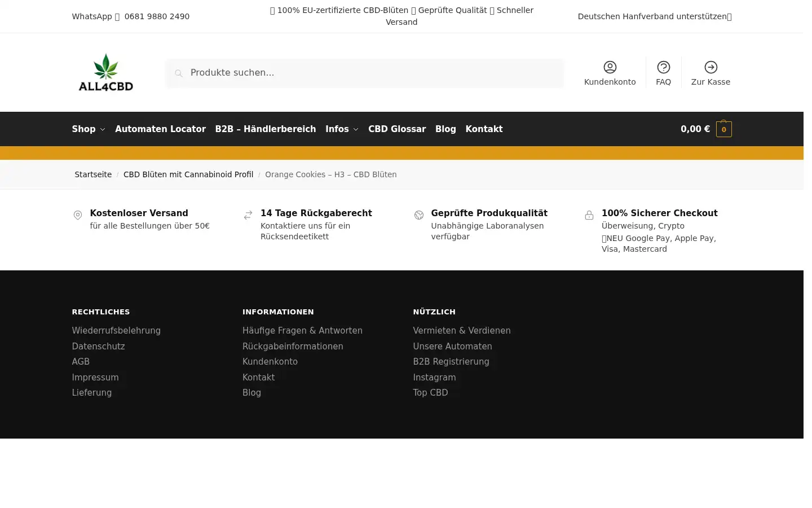The image size is (812, 508).
Task: Click 'für alle Bestellungen über 50€' text
Action: pos(150,226)
